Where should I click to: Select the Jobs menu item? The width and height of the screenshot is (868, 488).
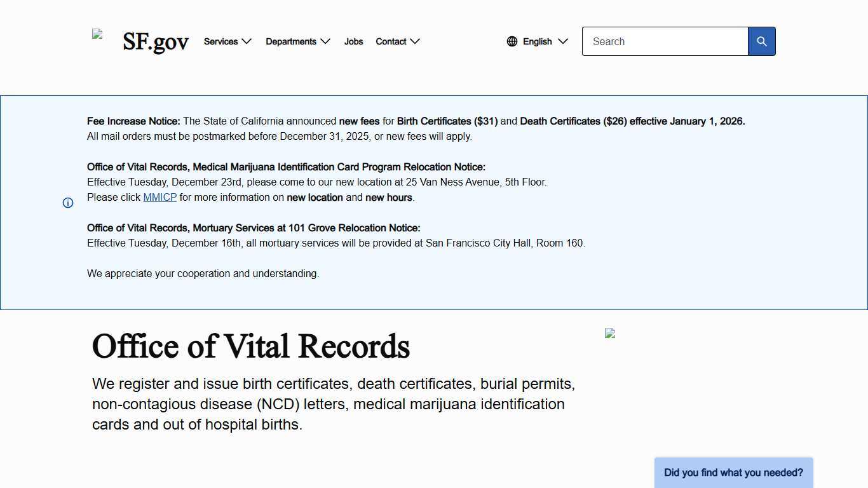pyautogui.click(x=353, y=41)
